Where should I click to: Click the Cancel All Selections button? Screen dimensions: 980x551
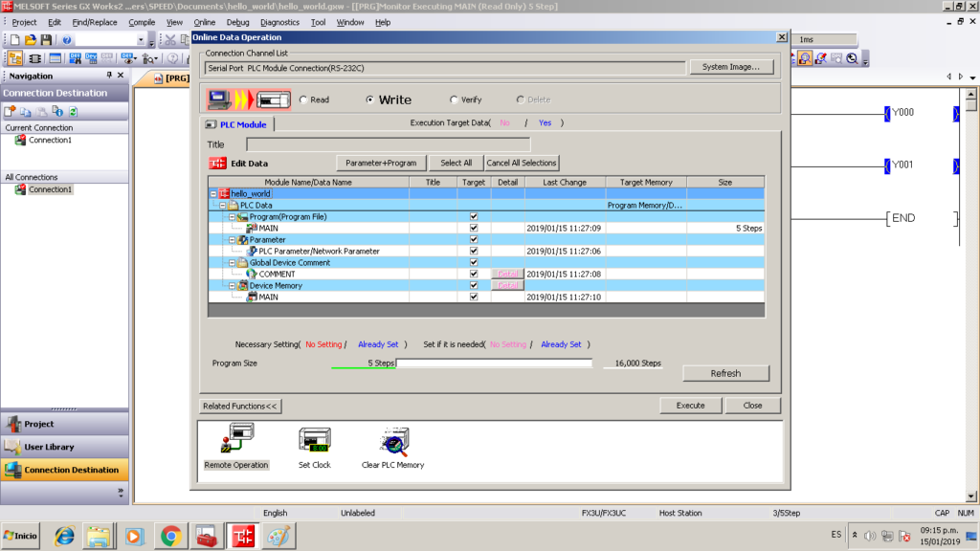(x=522, y=163)
